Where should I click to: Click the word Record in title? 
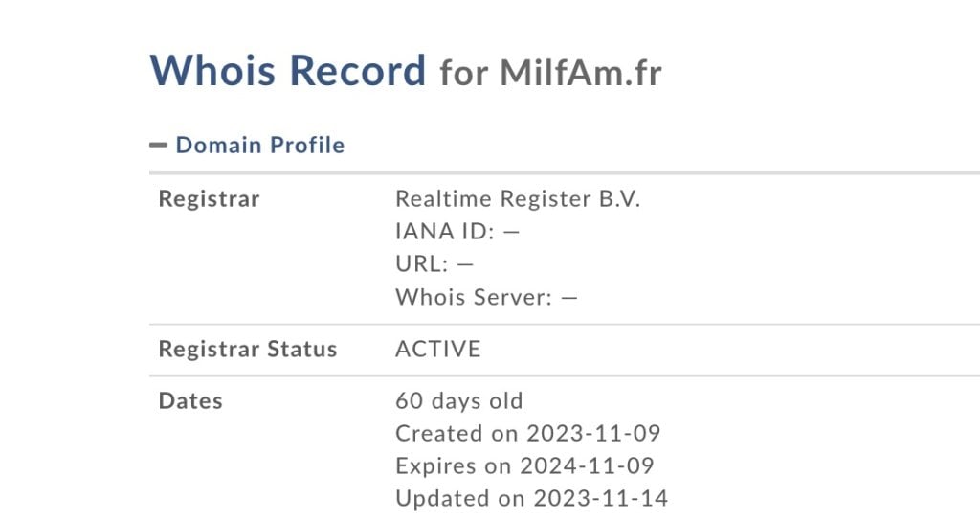(x=359, y=71)
